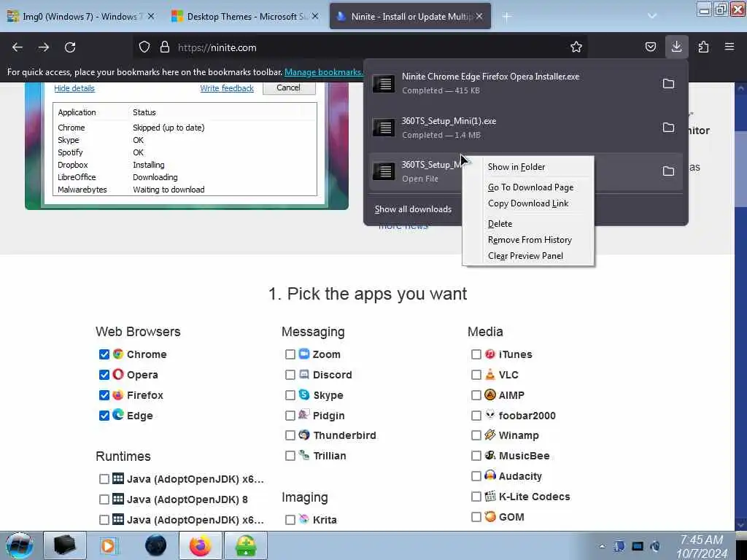The height and width of the screenshot is (560, 747).
Task: Tick the Skype checkbox
Action: pos(290,395)
